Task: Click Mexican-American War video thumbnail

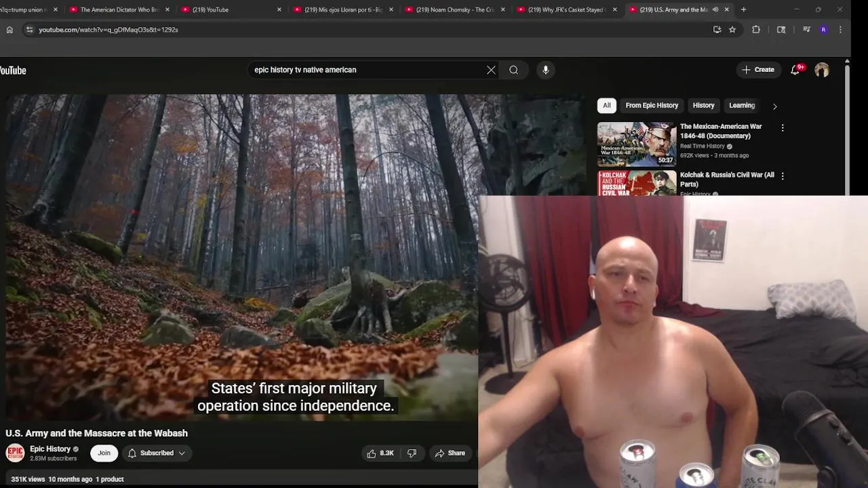Action: click(x=637, y=144)
